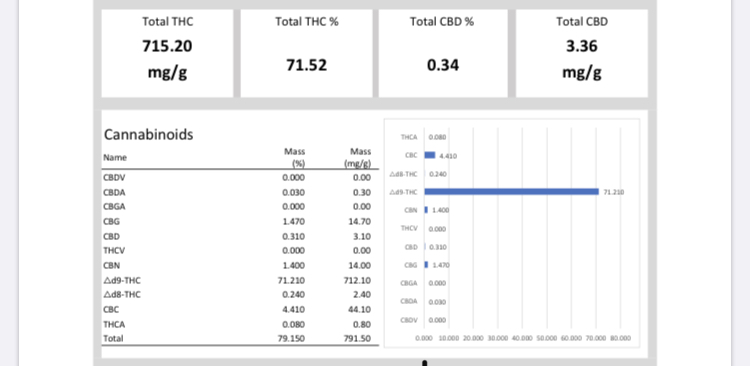Click the 71.210 data label on chart
This screenshot has height=366, width=750.
(614, 192)
